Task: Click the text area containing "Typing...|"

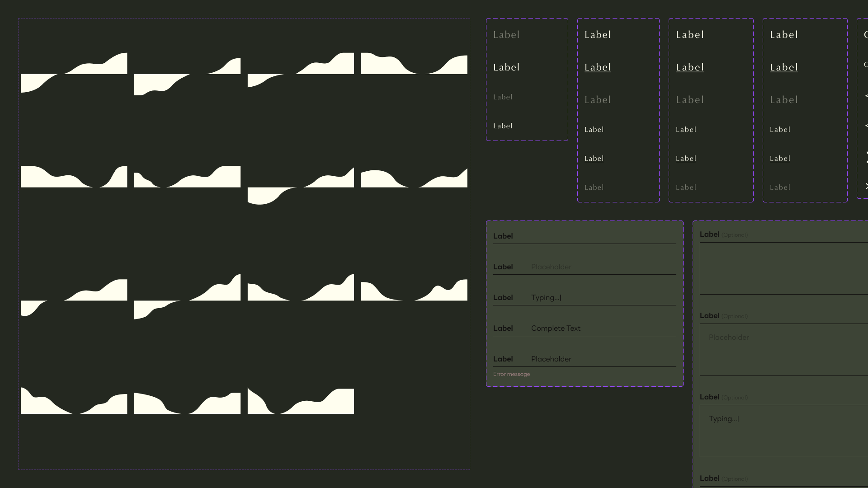Action: (x=784, y=431)
